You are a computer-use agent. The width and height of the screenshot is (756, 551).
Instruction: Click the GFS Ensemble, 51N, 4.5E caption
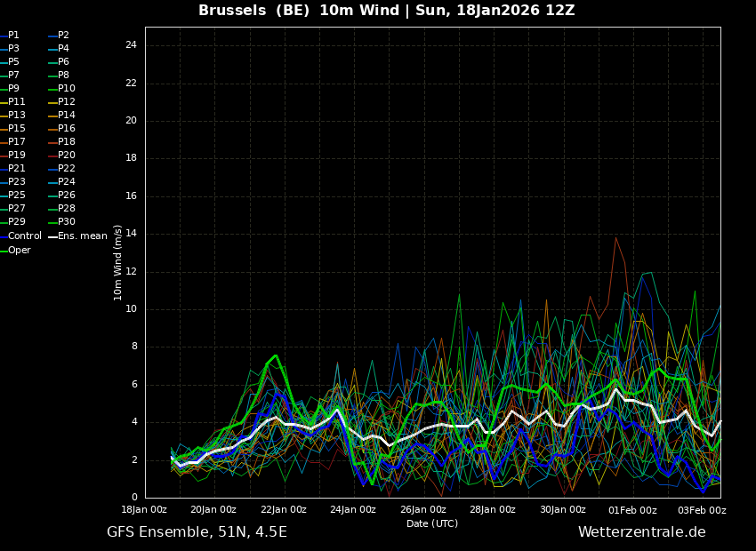tap(197, 532)
